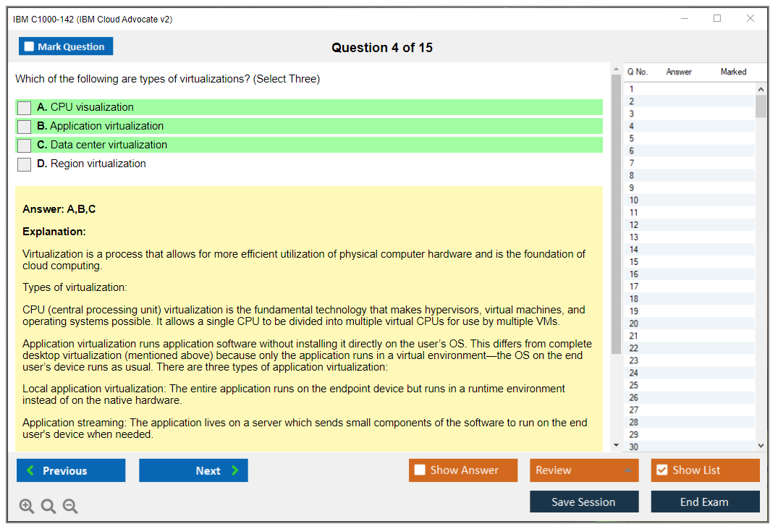778x532 pixels.
Task: Click the question list scrollbar thumb
Action: click(x=761, y=106)
